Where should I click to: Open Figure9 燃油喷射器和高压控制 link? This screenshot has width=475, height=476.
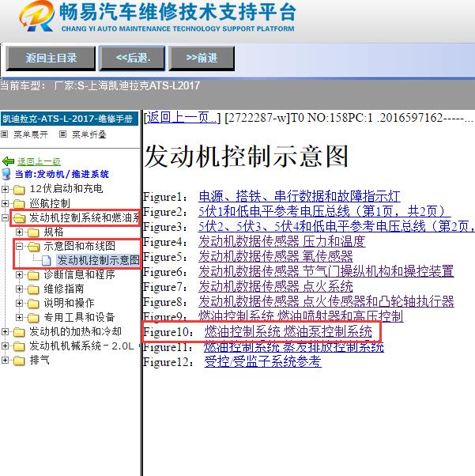(301, 316)
